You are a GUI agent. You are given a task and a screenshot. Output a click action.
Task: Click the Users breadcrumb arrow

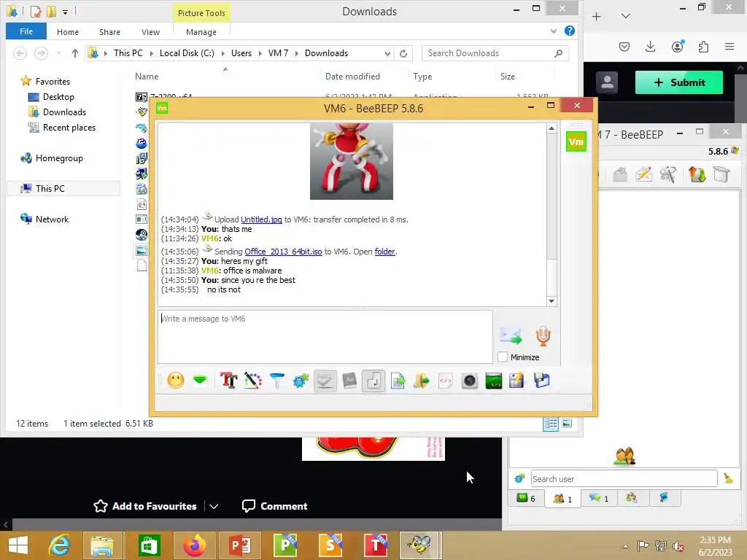[x=260, y=53]
